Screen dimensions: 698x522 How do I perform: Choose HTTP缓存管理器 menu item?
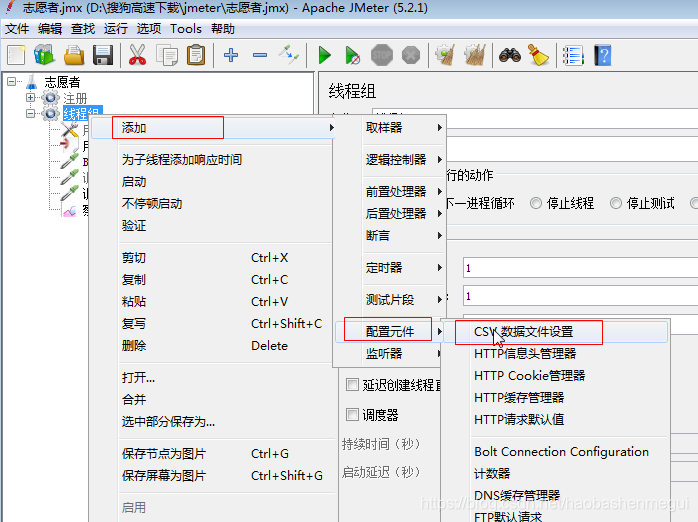519,397
